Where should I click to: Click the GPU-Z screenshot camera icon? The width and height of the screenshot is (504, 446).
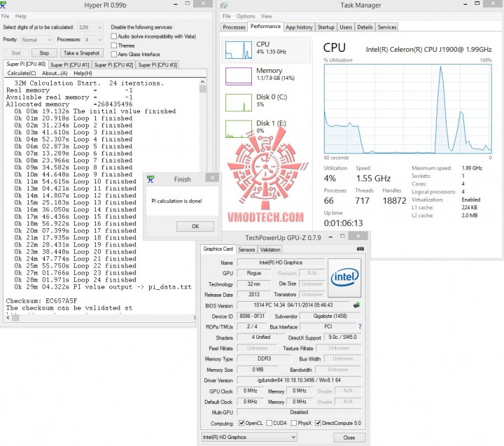tap(360, 249)
